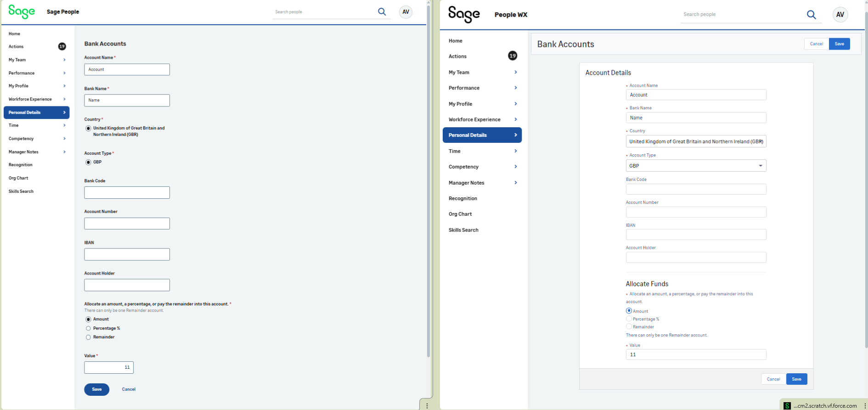Screen dimensions: 868x410
Task: Click search magnifier icon in People WX window
Action: [x=812, y=15]
